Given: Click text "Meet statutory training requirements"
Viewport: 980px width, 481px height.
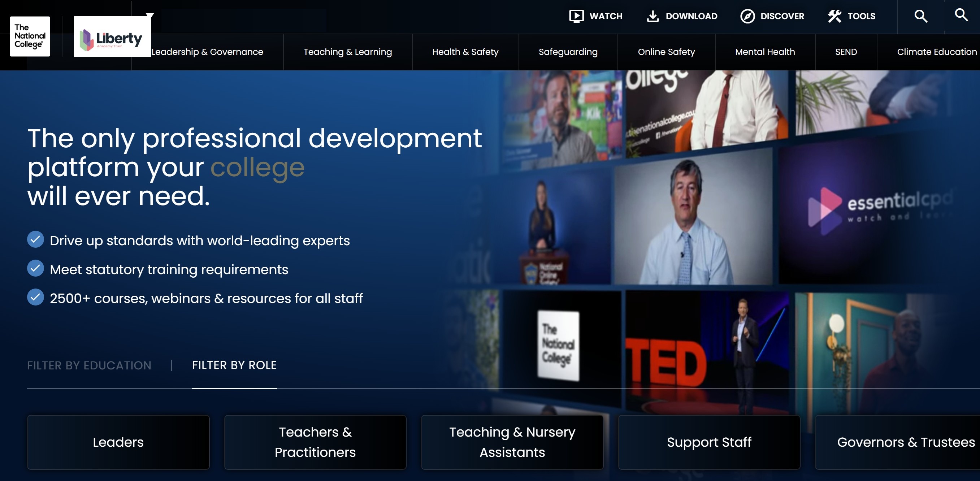Looking at the screenshot, I should (x=169, y=269).
